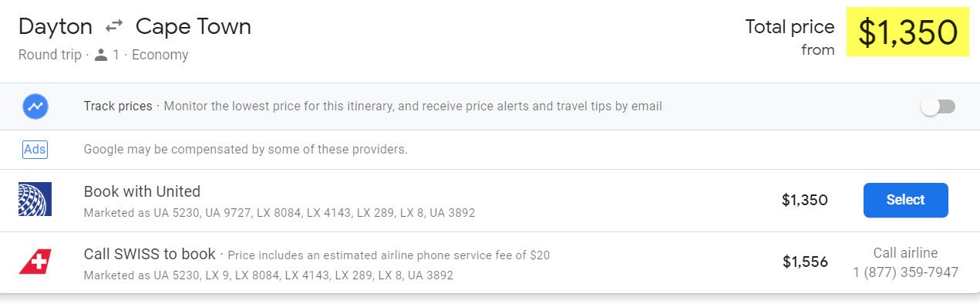The width and height of the screenshot is (980, 304).
Task: Click the Book with United row
Action: 490,201
